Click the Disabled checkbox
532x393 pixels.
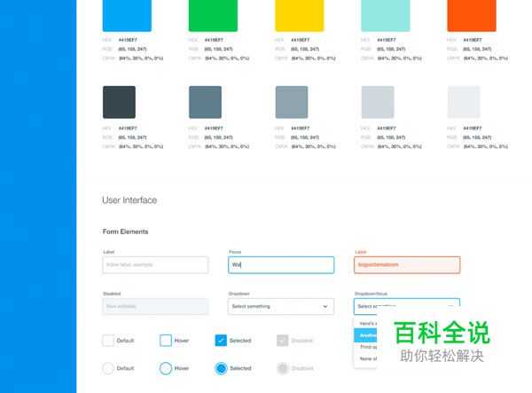pos(283,341)
